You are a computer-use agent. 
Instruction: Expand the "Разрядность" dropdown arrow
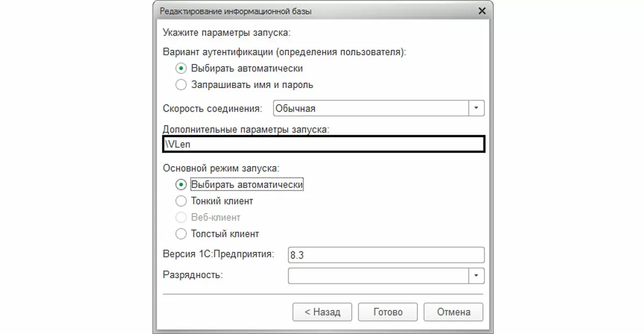(x=476, y=275)
